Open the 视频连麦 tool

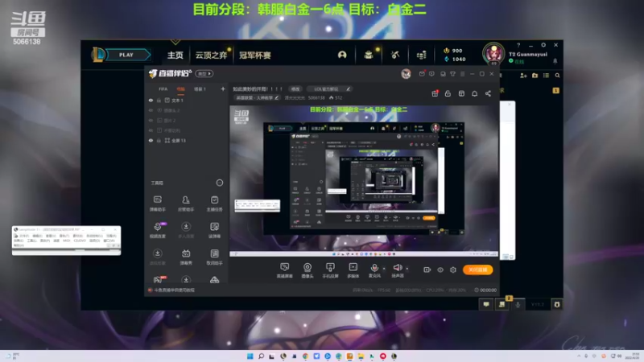(x=157, y=230)
